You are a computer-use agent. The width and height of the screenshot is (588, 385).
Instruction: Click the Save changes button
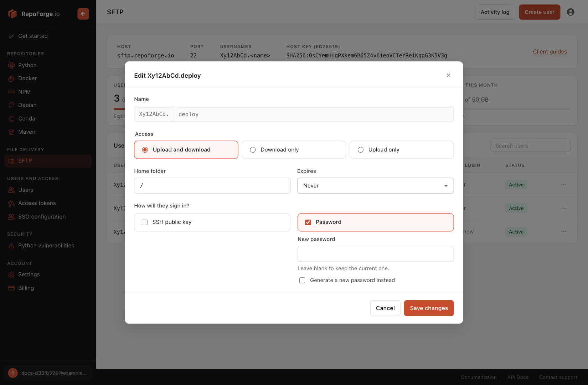coord(429,308)
